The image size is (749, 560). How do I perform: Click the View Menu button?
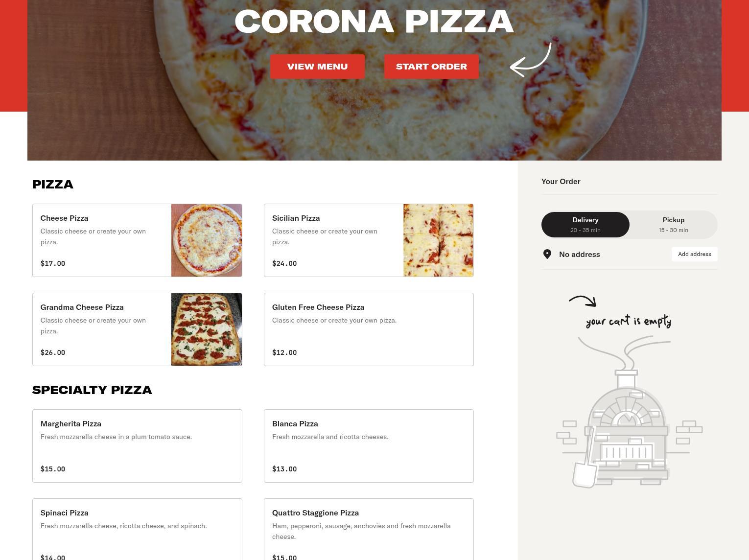[x=317, y=67]
